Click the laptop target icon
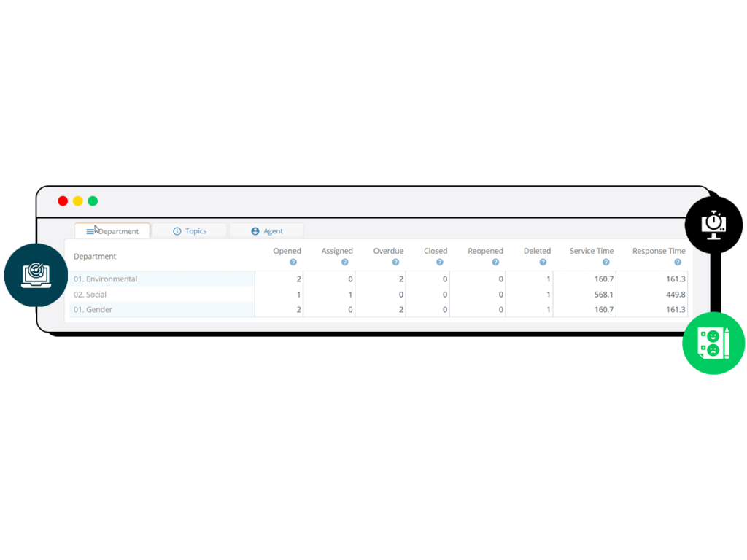The width and height of the screenshot is (747, 560). 36,275
